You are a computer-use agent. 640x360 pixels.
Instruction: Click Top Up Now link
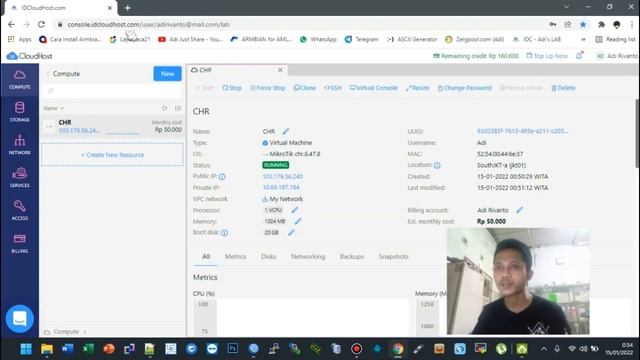click(x=547, y=56)
